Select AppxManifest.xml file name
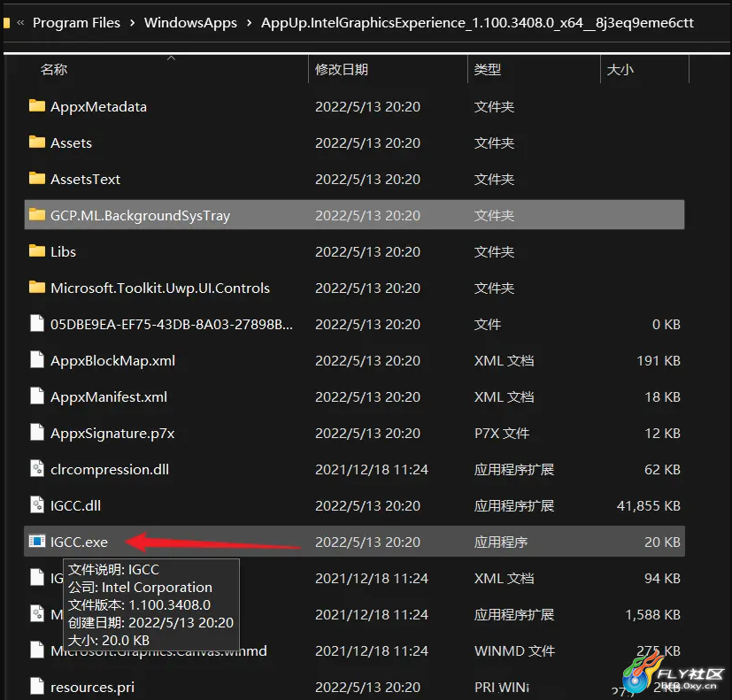The height and width of the screenshot is (700, 732). (108, 397)
